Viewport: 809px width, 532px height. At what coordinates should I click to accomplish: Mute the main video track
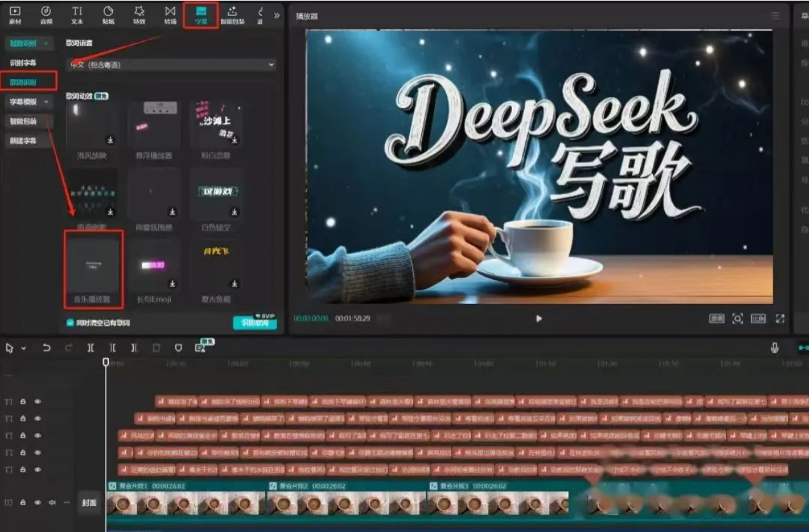tap(52, 503)
